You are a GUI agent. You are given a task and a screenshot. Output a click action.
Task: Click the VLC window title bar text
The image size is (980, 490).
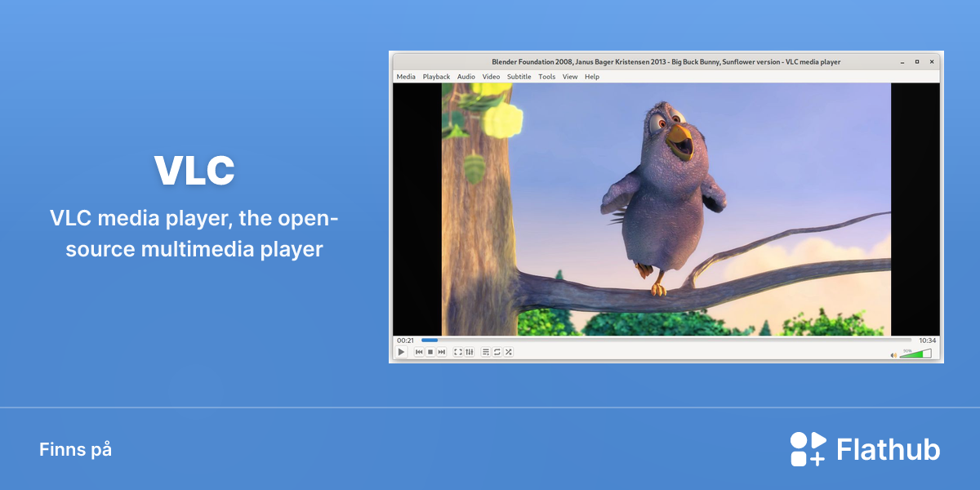point(666,62)
